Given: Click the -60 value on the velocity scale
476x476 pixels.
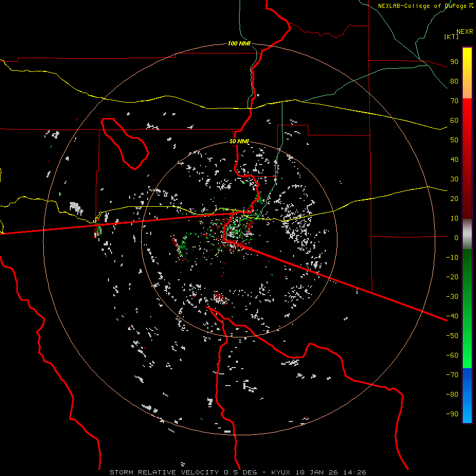Looking at the screenshot, I should pyautogui.click(x=452, y=355).
